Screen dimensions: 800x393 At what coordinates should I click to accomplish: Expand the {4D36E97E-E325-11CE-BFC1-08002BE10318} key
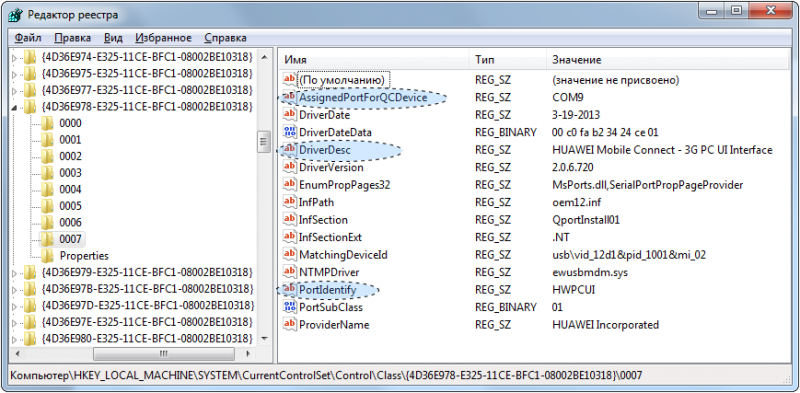click(x=14, y=322)
